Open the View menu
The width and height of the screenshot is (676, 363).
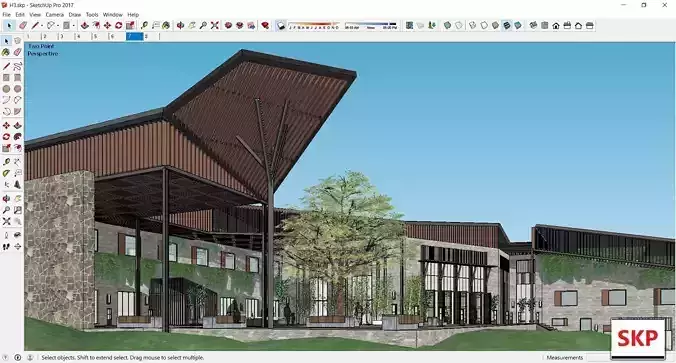[35, 15]
